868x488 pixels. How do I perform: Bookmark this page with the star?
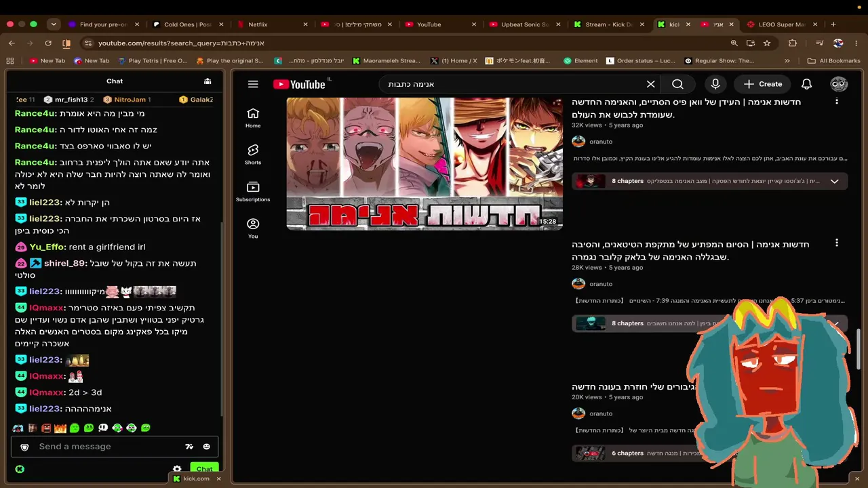767,43
